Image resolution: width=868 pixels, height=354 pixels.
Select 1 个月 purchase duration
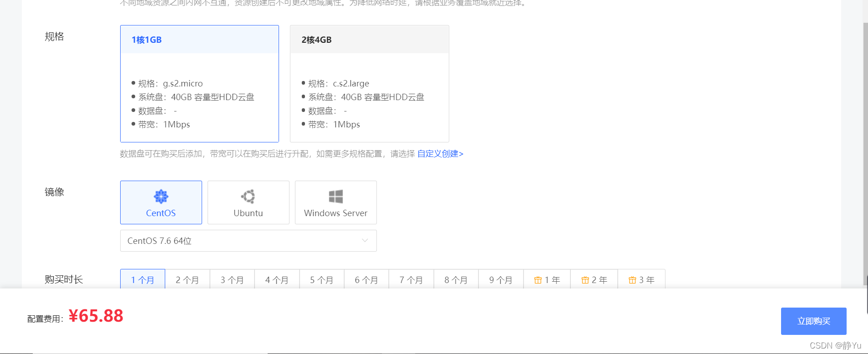coord(142,279)
